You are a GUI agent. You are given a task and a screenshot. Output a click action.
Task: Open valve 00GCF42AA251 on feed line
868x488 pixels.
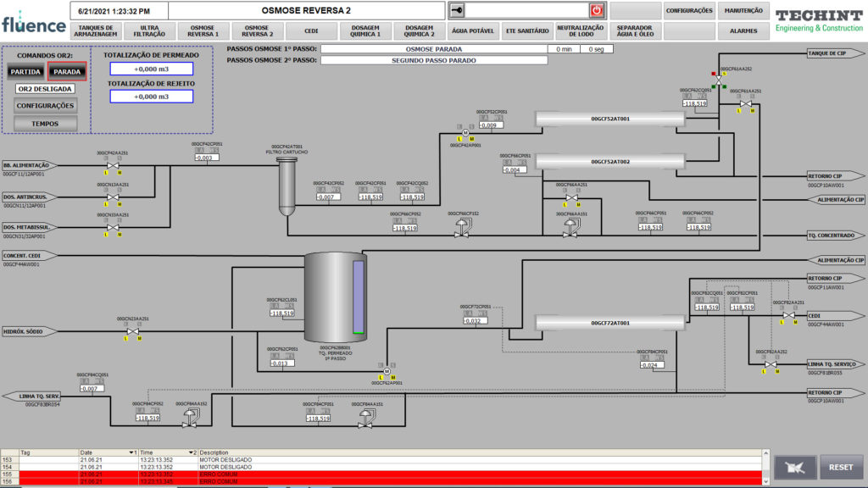point(113,165)
